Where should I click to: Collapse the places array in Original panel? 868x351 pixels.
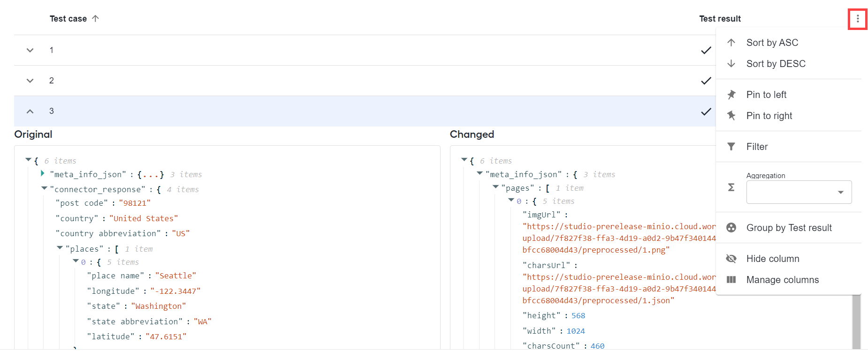(x=60, y=248)
